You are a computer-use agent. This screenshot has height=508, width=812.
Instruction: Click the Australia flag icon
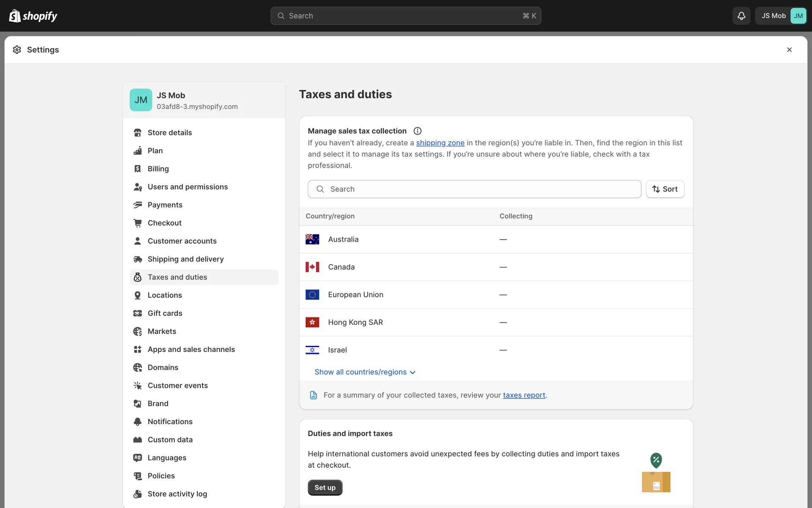[x=312, y=239]
